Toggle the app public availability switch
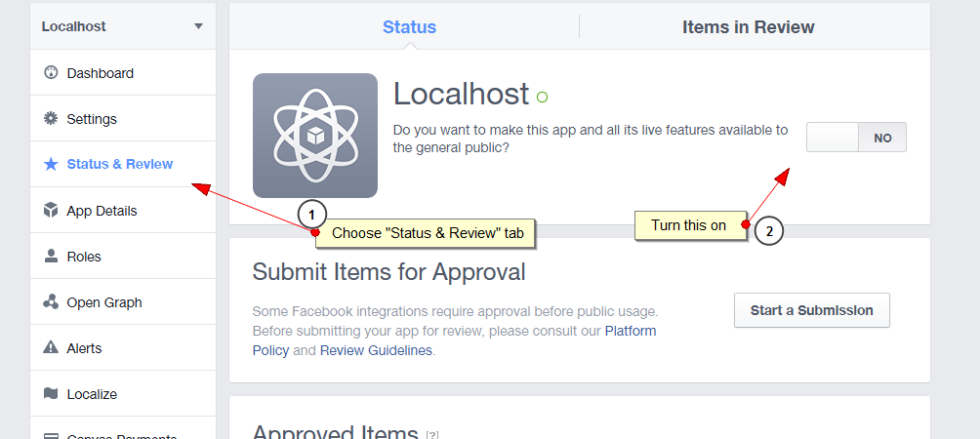The image size is (980, 439). click(x=856, y=138)
